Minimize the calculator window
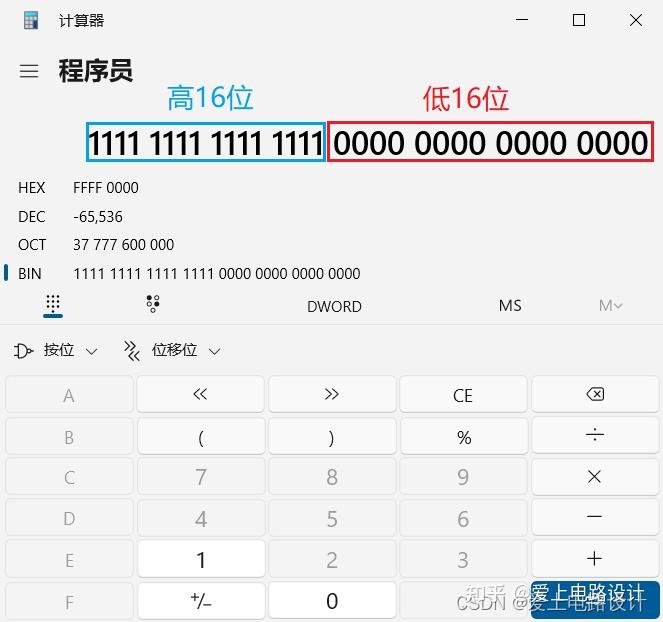 click(x=522, y=20)
